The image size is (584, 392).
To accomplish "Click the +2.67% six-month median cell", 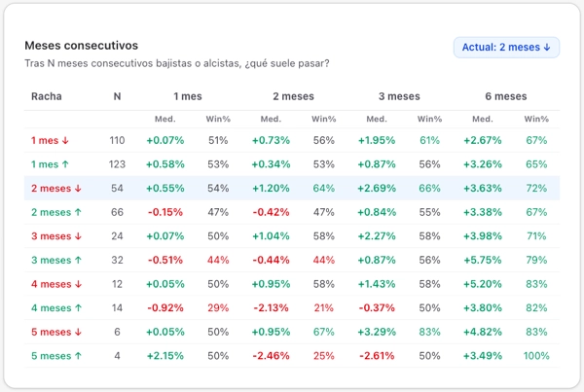I will tap(483, 140).
